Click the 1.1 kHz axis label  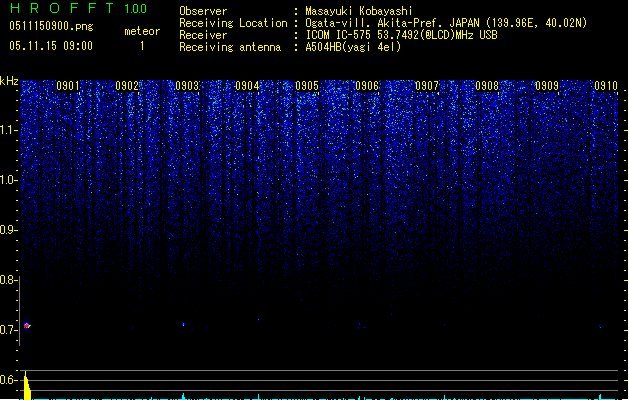(x=9, y=130)
